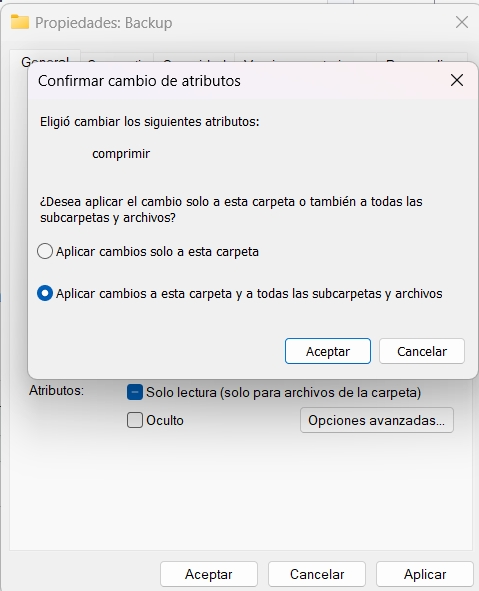The width and height of the screenshot is (479, 591).
Task: Switch to the General tab
Action: (45, 57)
